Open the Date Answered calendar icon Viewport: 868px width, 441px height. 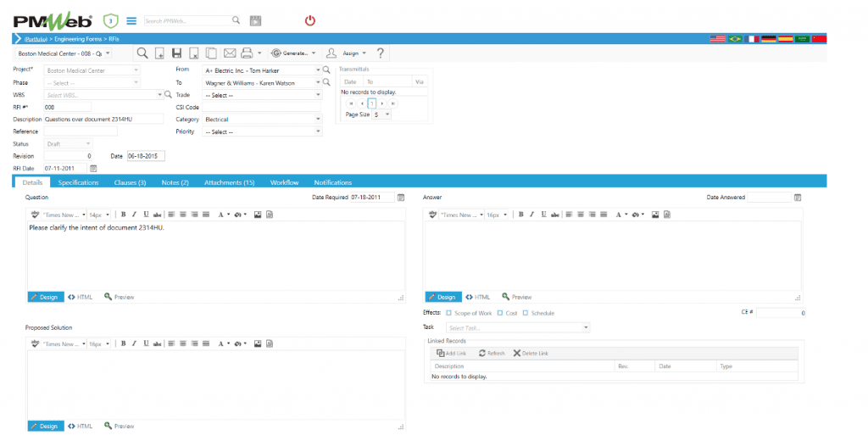coord(798,198)
